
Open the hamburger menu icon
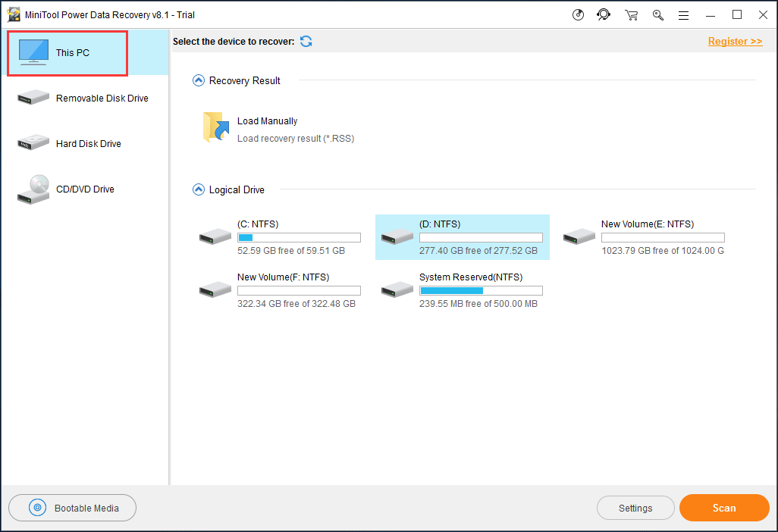tap(683, 16)
